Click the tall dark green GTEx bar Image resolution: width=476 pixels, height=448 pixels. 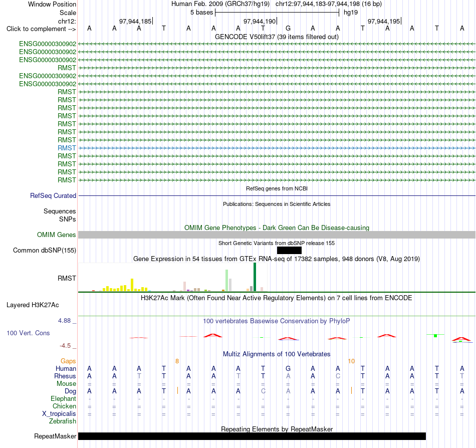click(255, 277)
